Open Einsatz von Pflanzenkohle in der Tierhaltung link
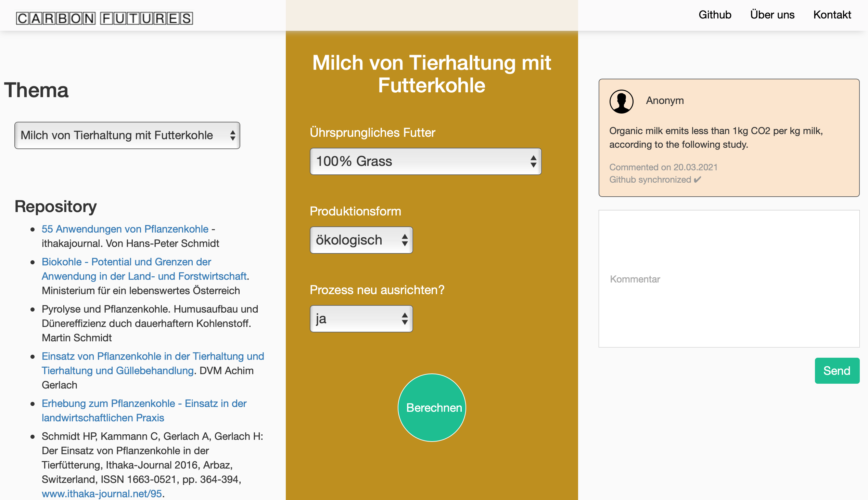 (153, 356)
